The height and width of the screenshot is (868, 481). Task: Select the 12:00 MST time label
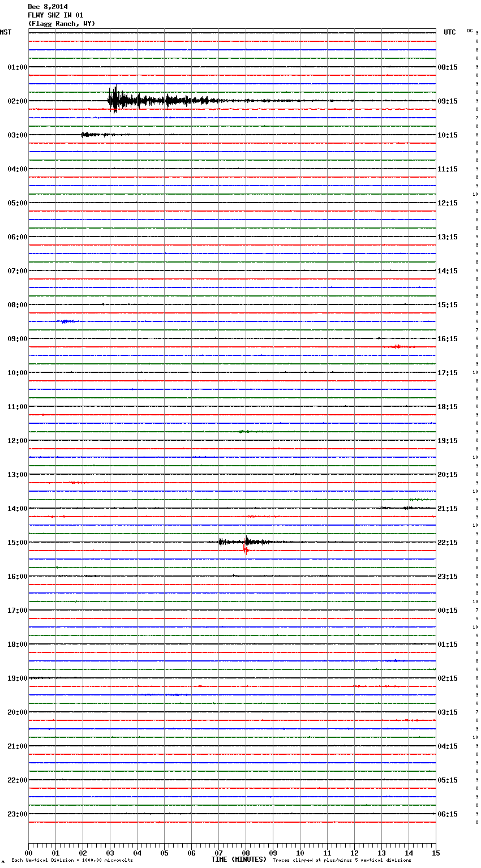(17, 441)
